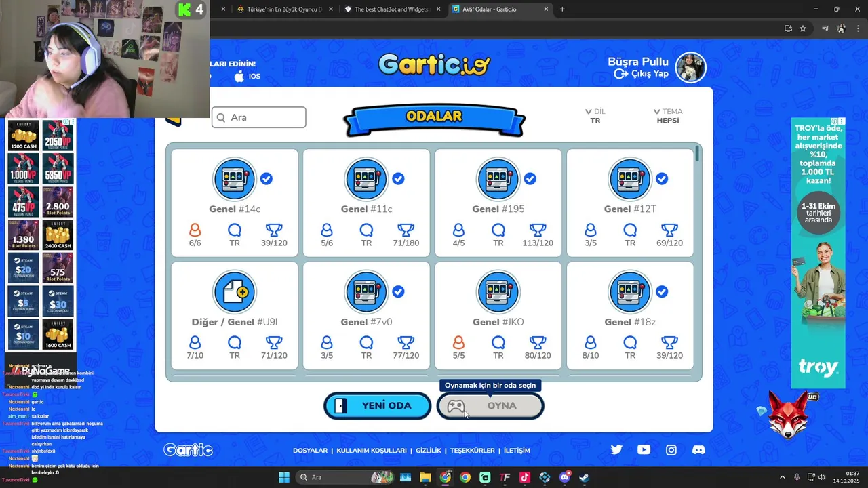
Task: Click the 2050 VP ad thumbnail
Action: [58, 136]
